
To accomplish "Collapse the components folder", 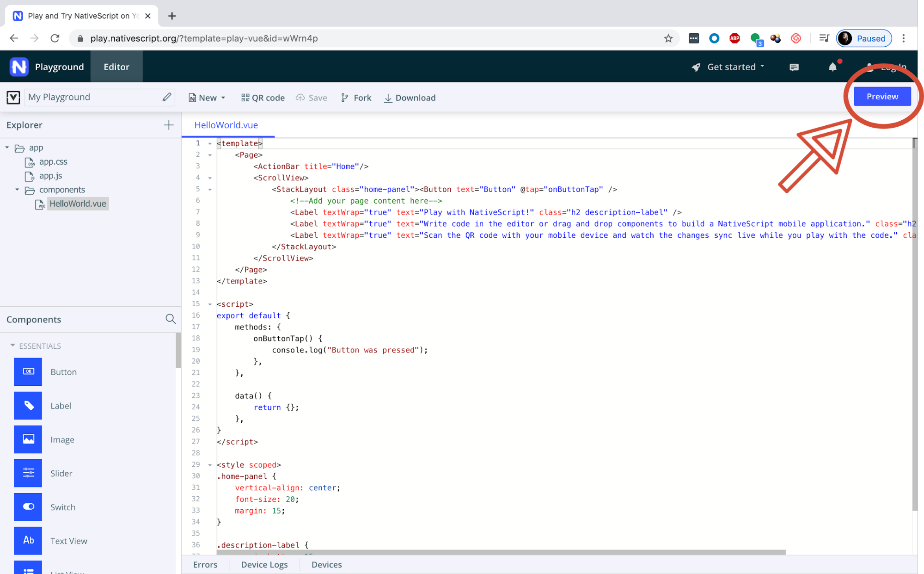I will pyautogui.click(x=17, y=190).
